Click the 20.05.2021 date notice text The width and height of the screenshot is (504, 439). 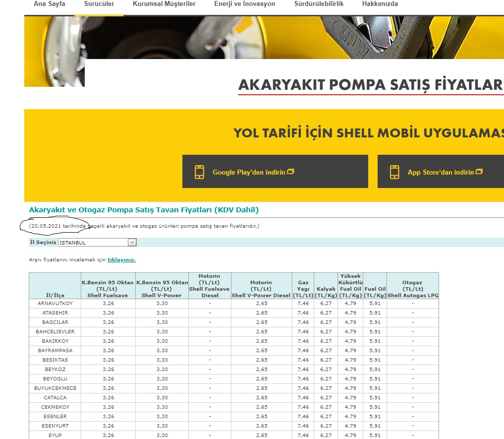click(x=144, y=226)
